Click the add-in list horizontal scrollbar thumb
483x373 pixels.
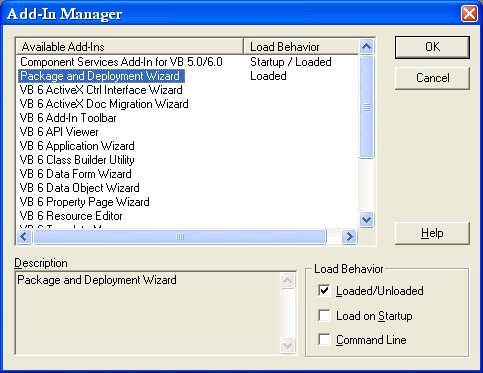(180, 237)
